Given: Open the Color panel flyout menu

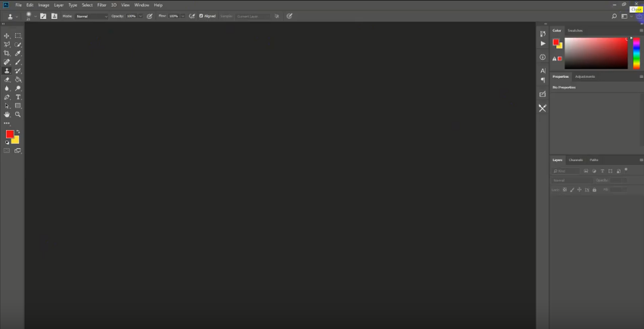Looking at the screenshot, I should pyautogui.click(x=641, y=30).
